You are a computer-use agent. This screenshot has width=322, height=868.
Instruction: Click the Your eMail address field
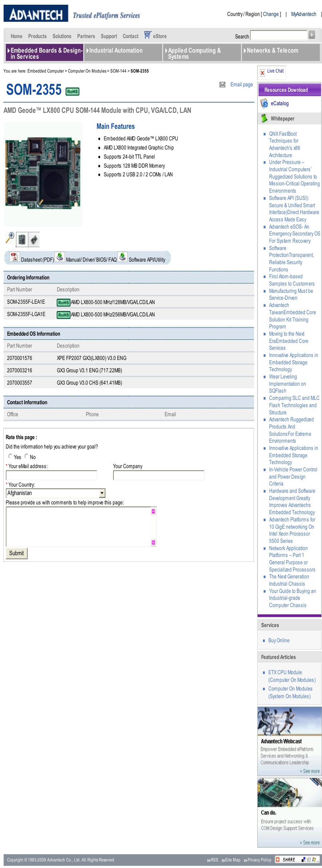[51, 475]
